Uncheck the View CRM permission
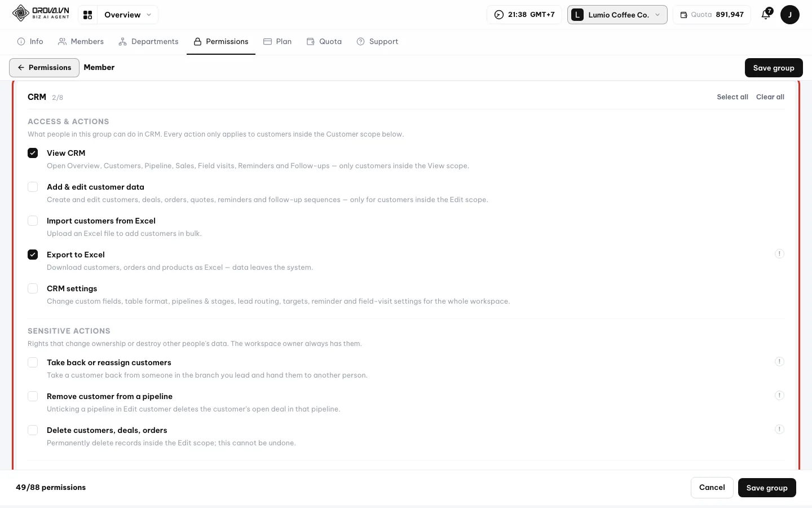This screenshot has width=812, height=508. pyautogui.click(x=33, y=153)
